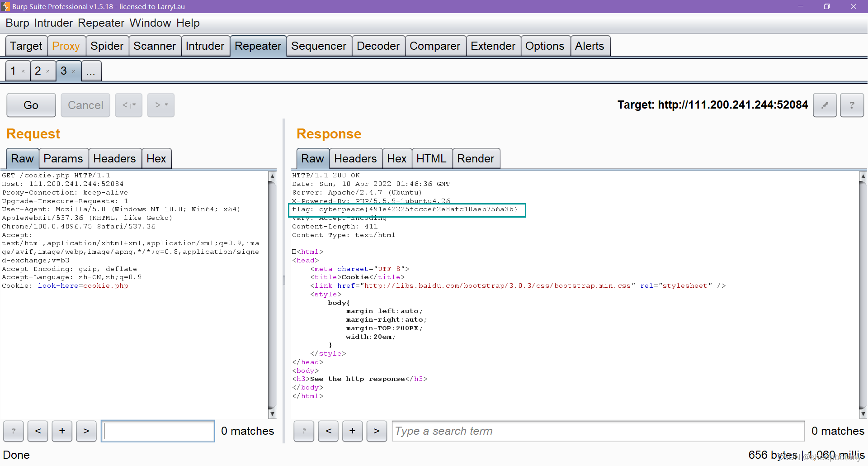Click the GET /cookie.php request line
Viewport: 868px width, 466px height.
[56, 176]
